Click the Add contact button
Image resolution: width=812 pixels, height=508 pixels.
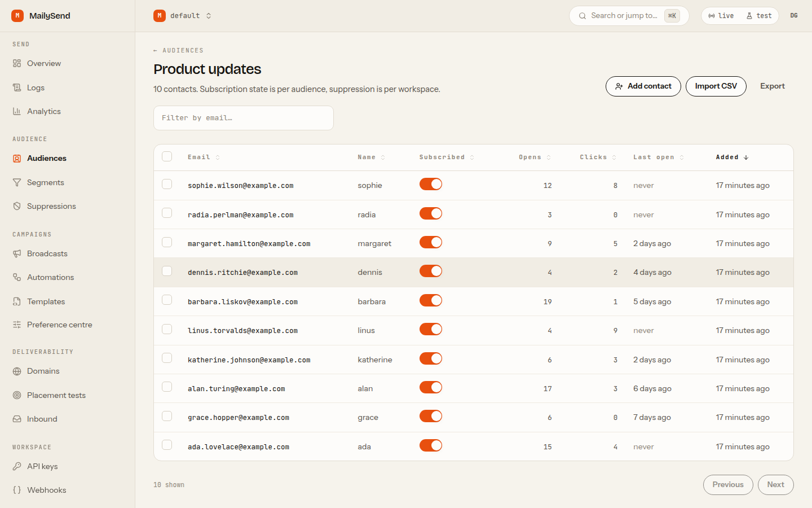click(x=643, y=86)
